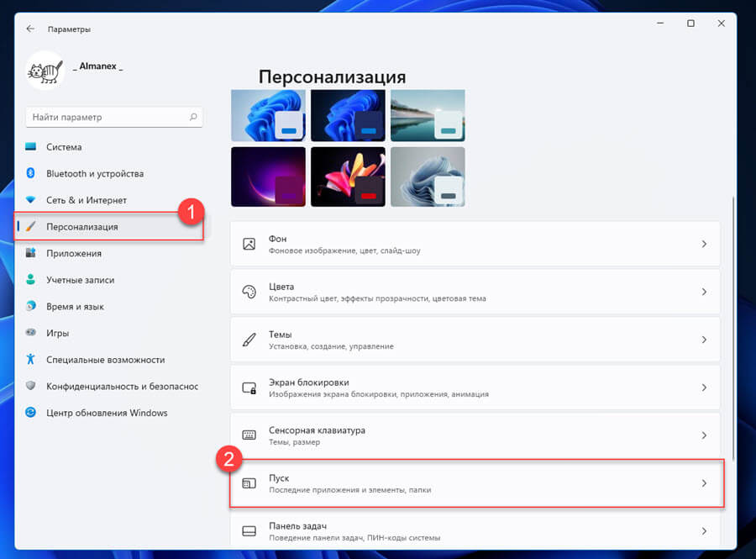Viewport: 756px width, 559px height.
Task: Click the Система monitor icon
Action: click(x=30, y=146)
